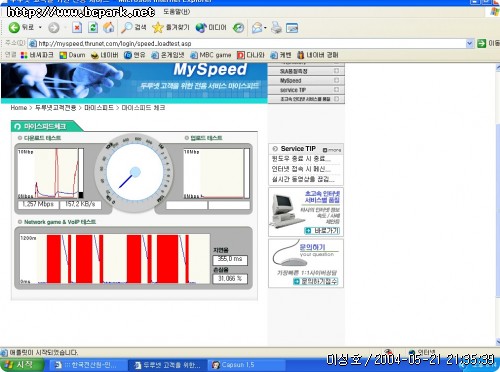Click the 157,2 KB/s download rate value
500x372 pixels.
click(80, 204)
